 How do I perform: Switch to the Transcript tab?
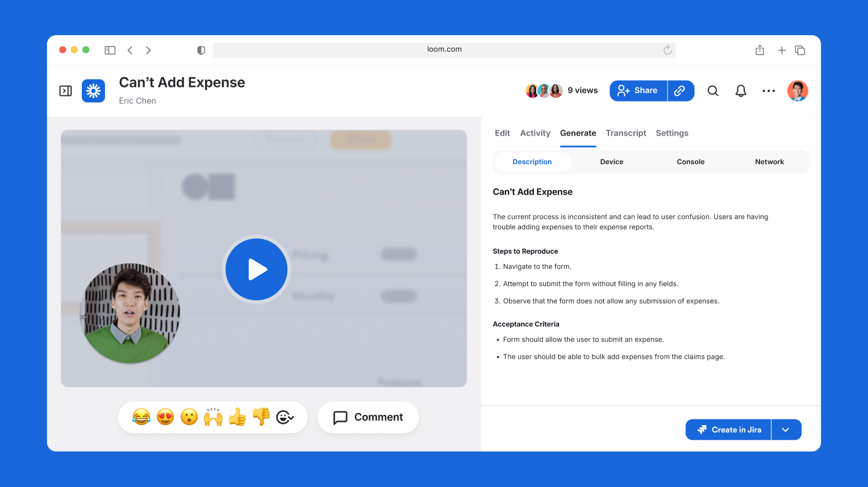click(626, 133)
